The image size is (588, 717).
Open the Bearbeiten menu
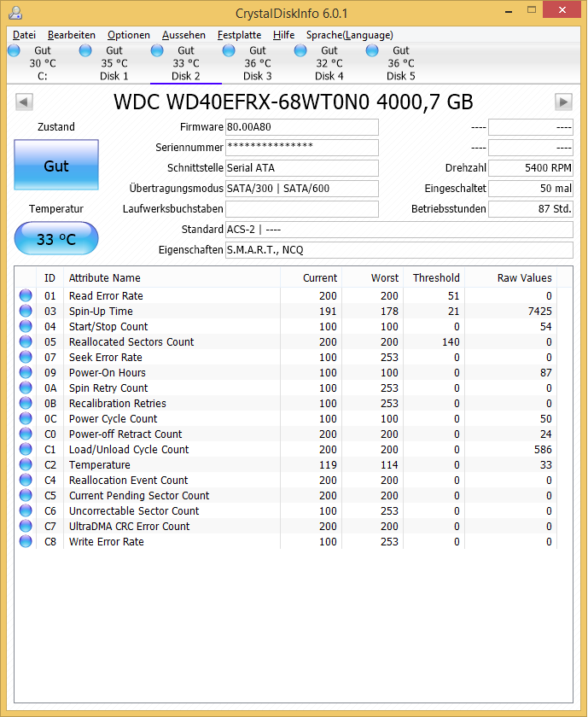click(x=72, y=35)
